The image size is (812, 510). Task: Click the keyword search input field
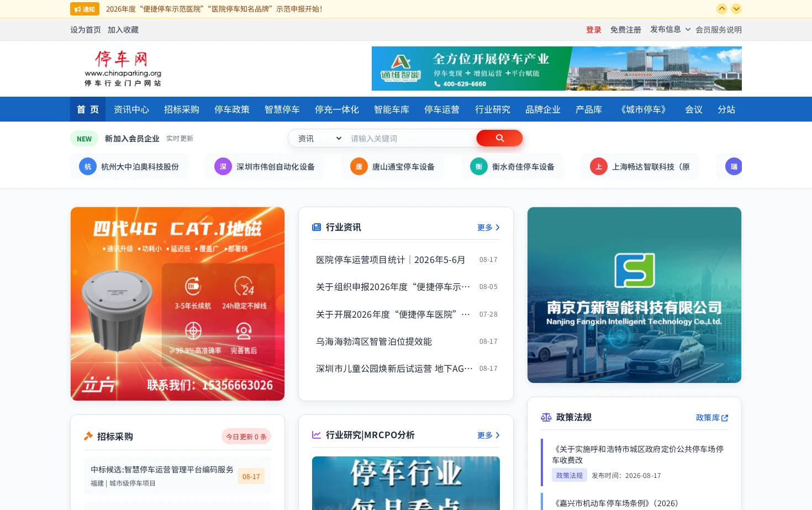pos(412,139)
